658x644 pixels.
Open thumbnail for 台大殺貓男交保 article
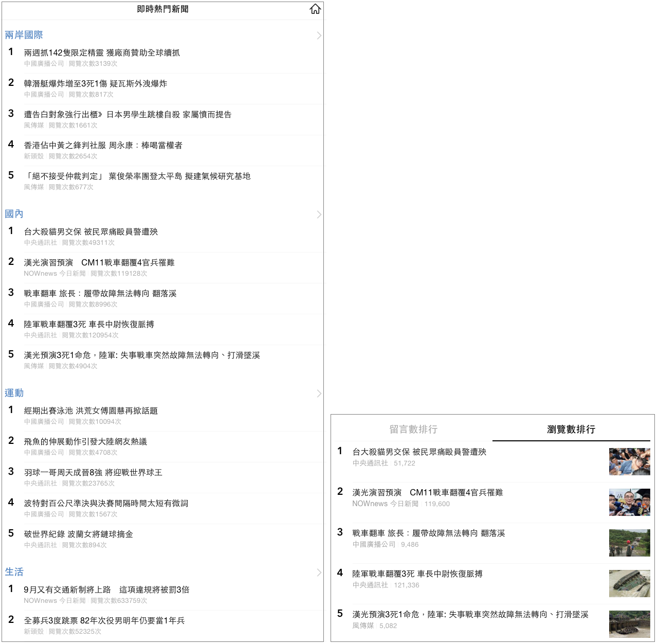click(629, 461)
